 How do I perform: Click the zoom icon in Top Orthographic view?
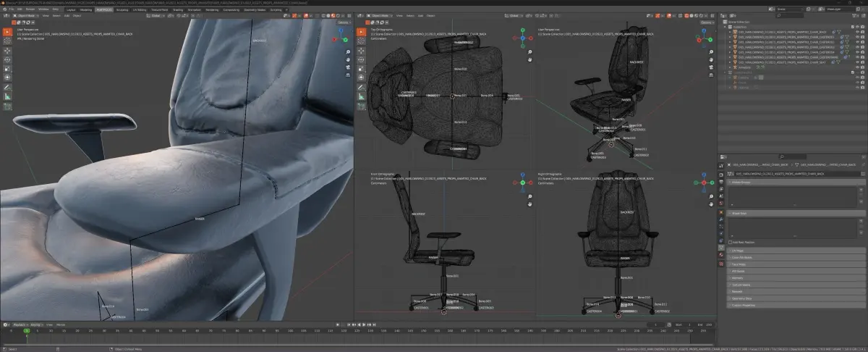[x=530, y=53]
